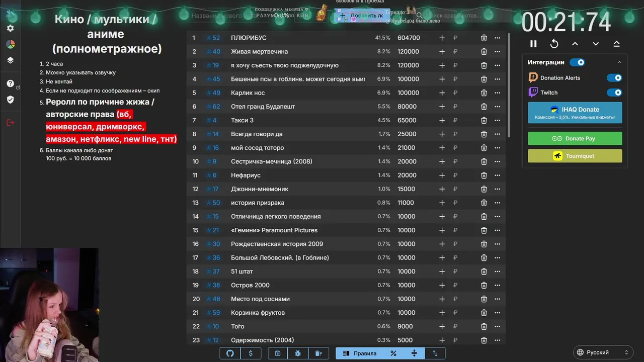Open more options for Одержимость (2004)
The image size is (644, 362).
click(x=497, y=340)
